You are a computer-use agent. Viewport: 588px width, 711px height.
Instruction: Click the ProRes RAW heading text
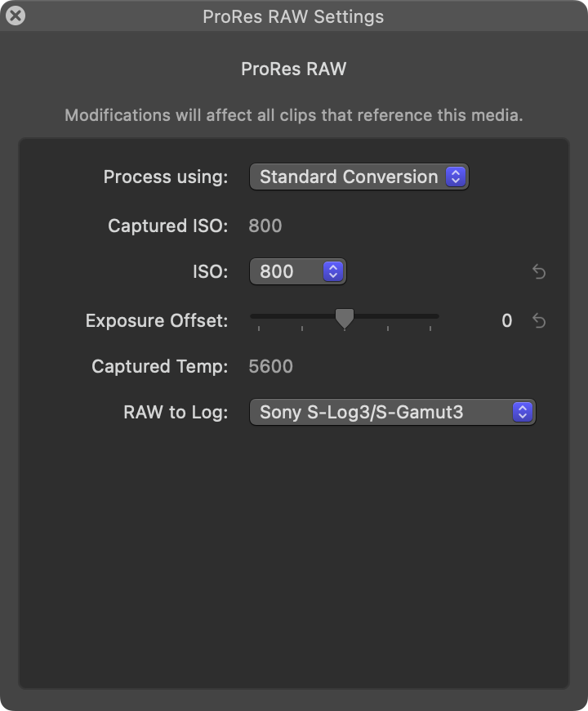click(x=293, y=69)
